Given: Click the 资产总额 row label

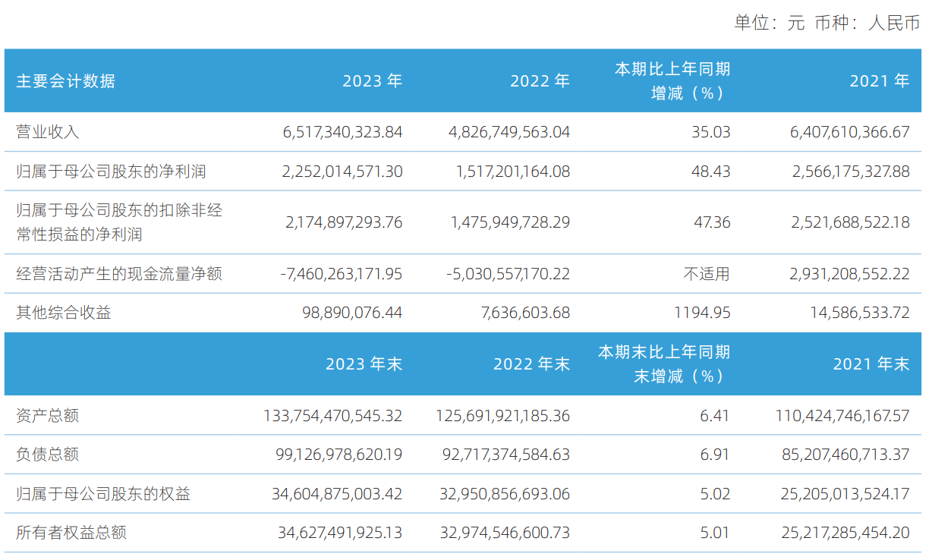Looking at the screenshot, I should tap(48, 415).
